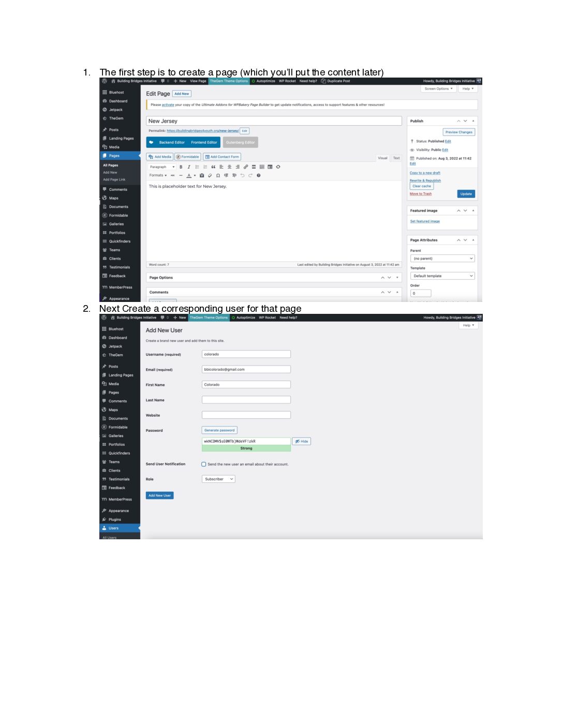Viewport: 563px width, 728px height.
Task: Open the Paragraph format dropdown
Action: [162, 167]
